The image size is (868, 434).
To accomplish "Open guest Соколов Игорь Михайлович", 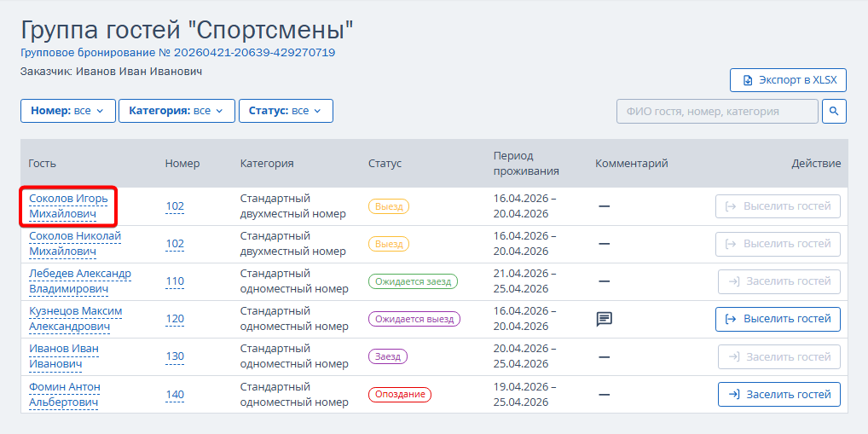I will pos(68,206).
